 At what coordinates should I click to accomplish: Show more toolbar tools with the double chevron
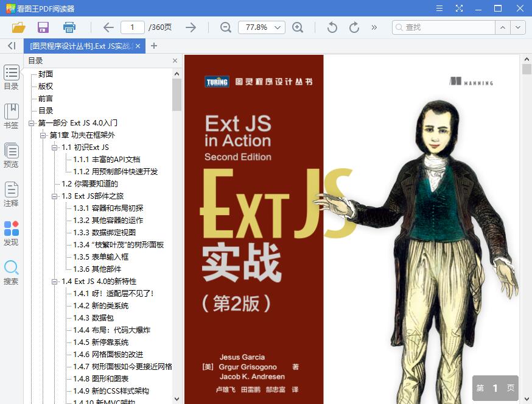point(374,27)
